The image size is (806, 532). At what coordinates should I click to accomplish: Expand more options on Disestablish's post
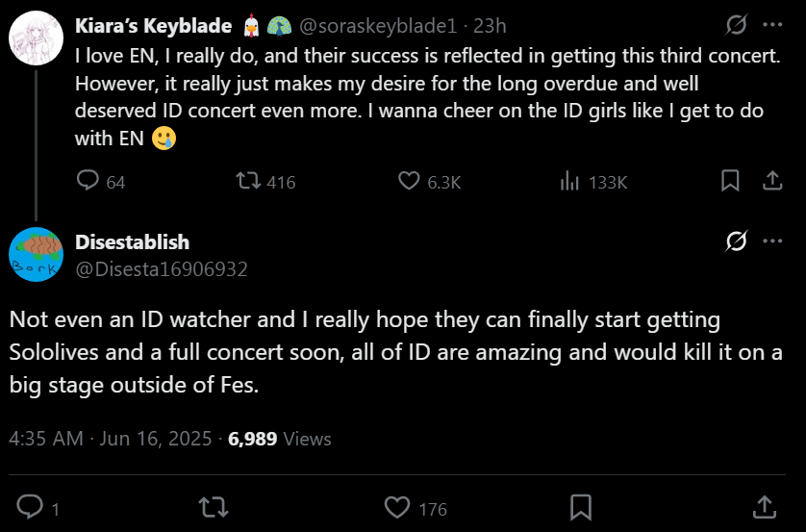click(x=771, y=241)
